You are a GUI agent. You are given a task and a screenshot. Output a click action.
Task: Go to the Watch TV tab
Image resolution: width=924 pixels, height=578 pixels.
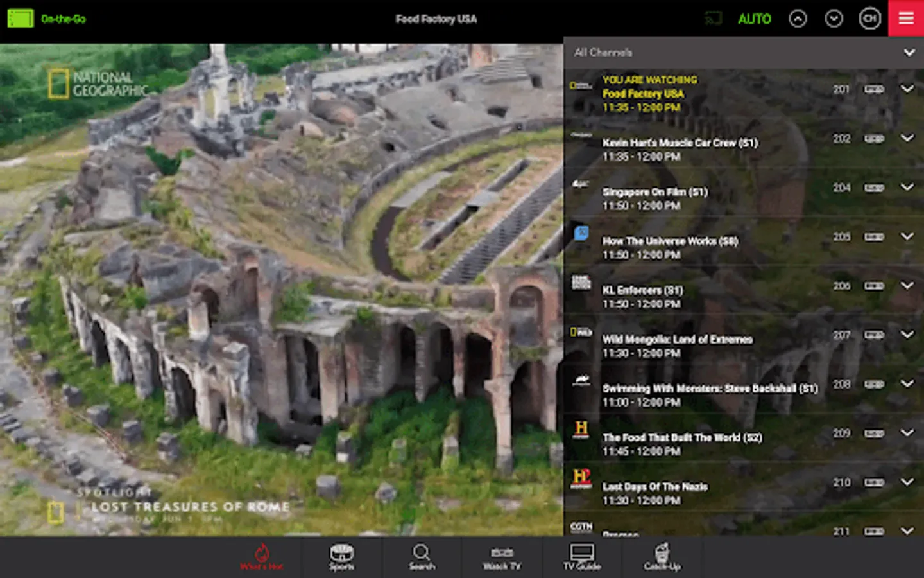click(x=502, y=557)
